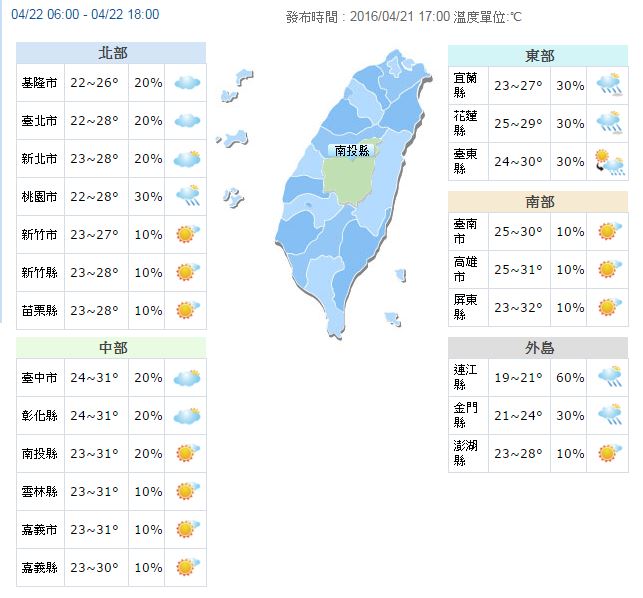Click the cloudy icon for 臺中市
Screen dimensions: 643x598
pyautogui.click(x=187, y=378)
